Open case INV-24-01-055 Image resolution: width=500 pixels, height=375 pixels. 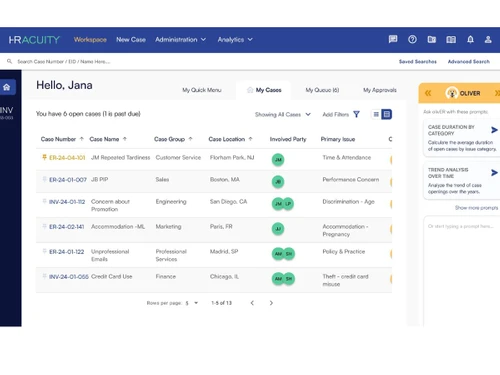coord(69,277)
